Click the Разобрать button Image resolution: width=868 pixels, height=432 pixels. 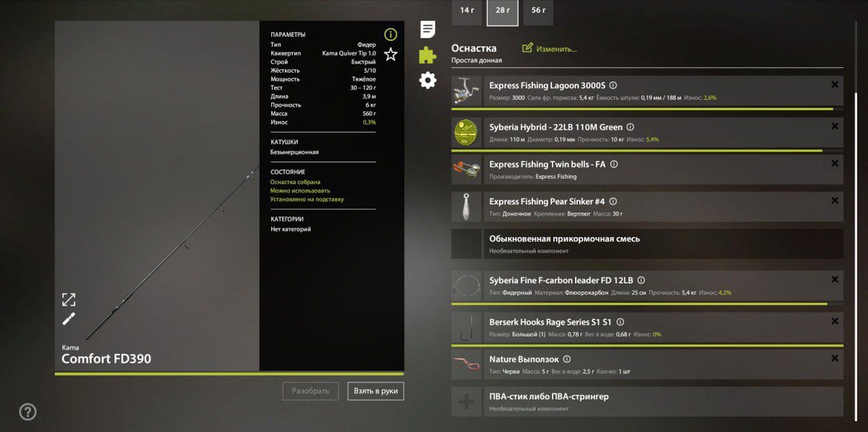pyautogui.click(x=310, y=391)
